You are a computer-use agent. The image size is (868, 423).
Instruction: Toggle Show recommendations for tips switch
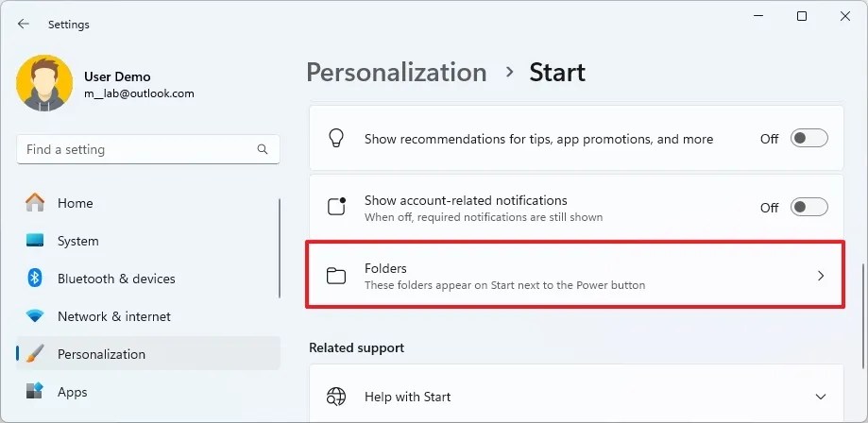808,139
